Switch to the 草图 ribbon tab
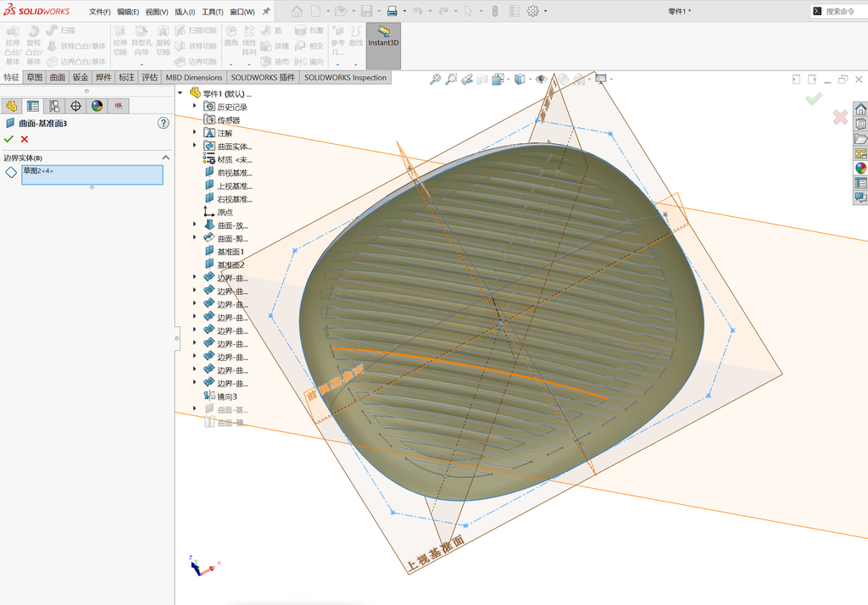This screenshot has height=605, width=868. tap(34, 77)
